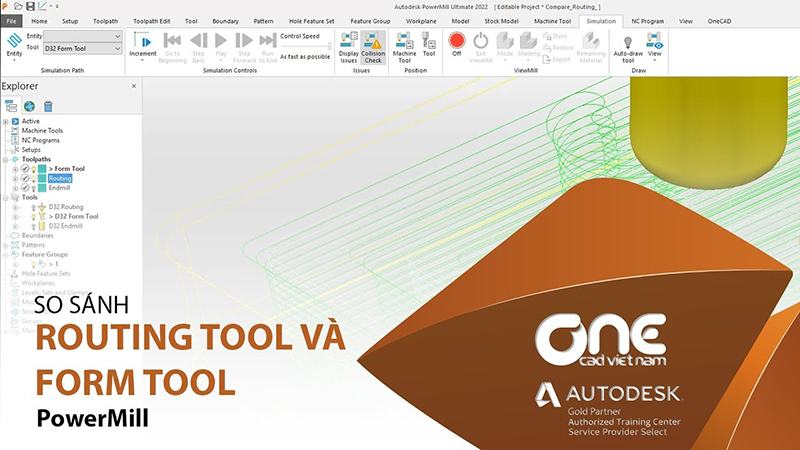Expand the Active tree node
This screenshot has height=450, width=800.
click(x=6, y=121)
